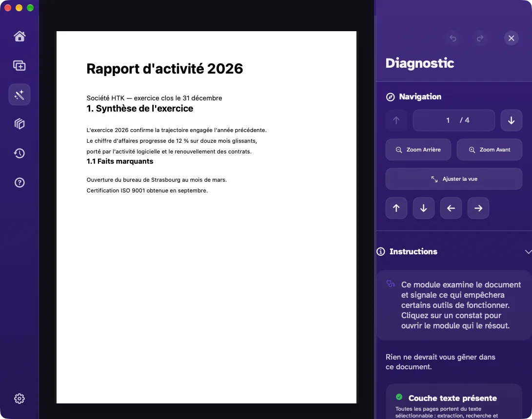The height and width of the screenshot is (419, 532).
Task: Click line about Ouverture du bureau de Strasbourg
Action: (x=157, y=180)
